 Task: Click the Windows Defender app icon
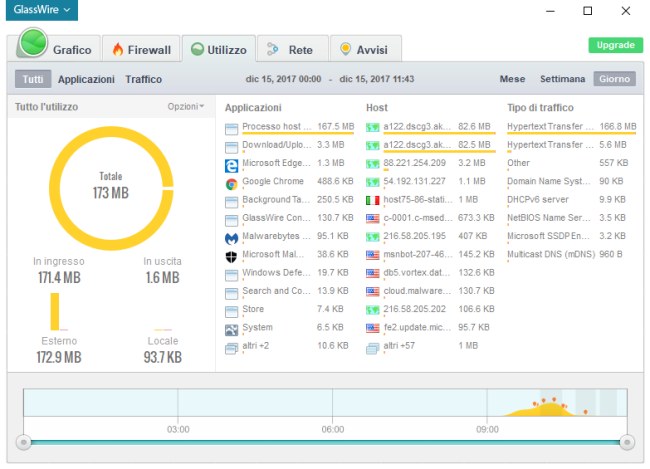point(231,275)
